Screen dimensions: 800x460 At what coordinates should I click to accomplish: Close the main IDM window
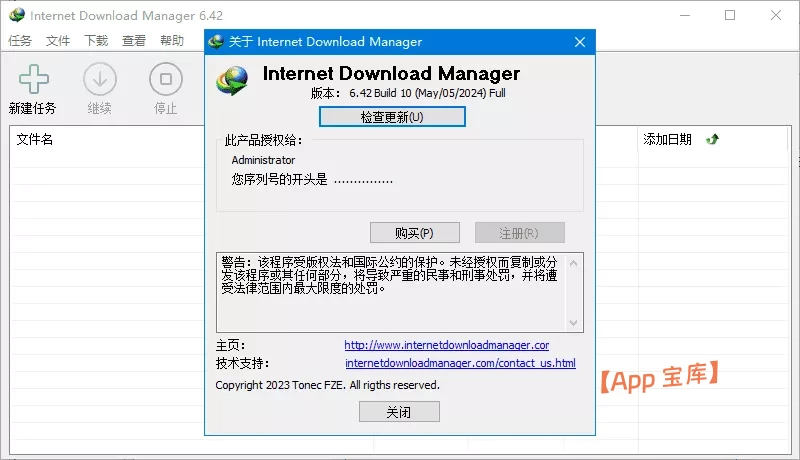776,15
